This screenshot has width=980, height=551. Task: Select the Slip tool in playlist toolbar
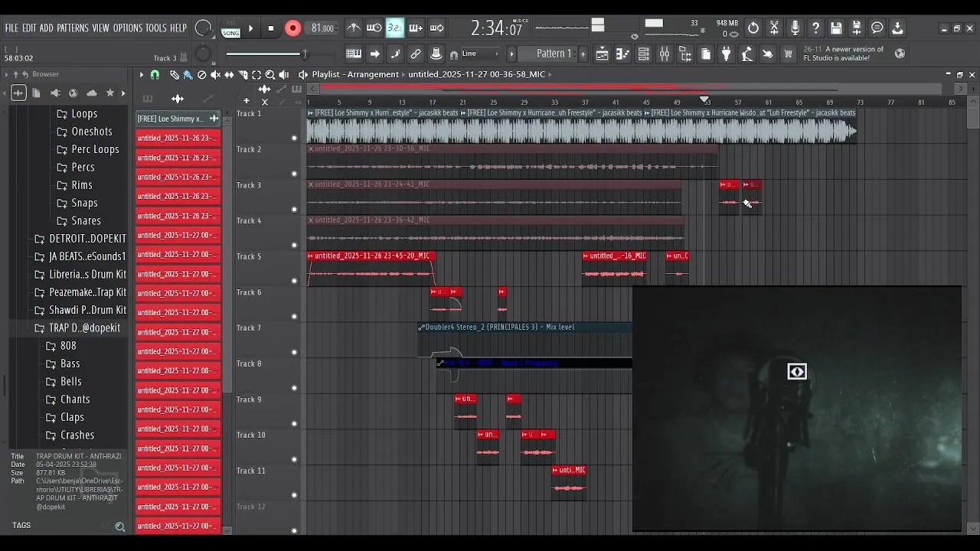(229, 74)
